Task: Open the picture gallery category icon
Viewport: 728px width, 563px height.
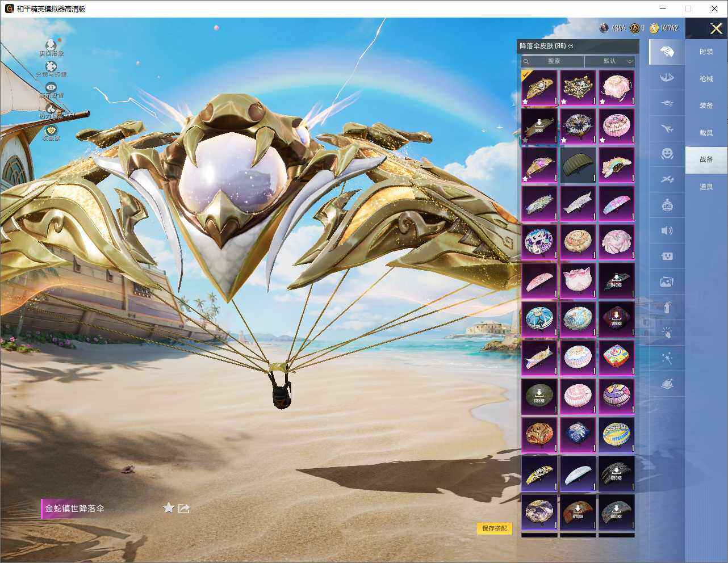Action: 667,281
